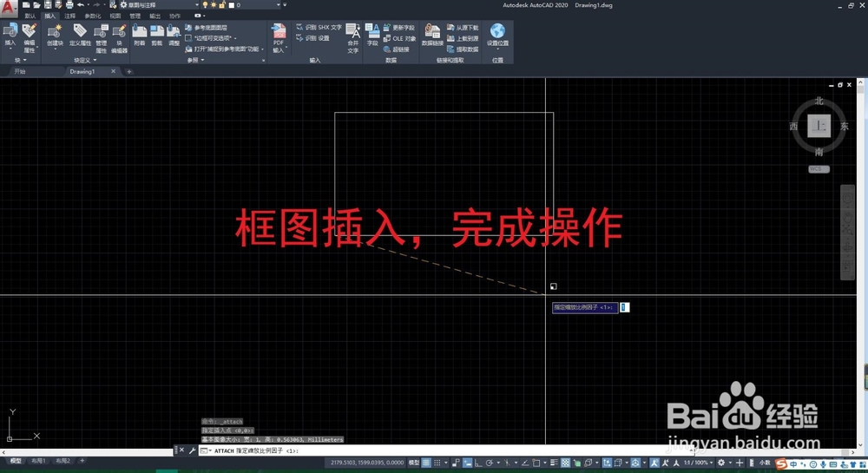Image resolution: width=868 pixels, height=473 pixels.
Task: Switch to the 默认 ribbon tab
Action: pos(30,16)
